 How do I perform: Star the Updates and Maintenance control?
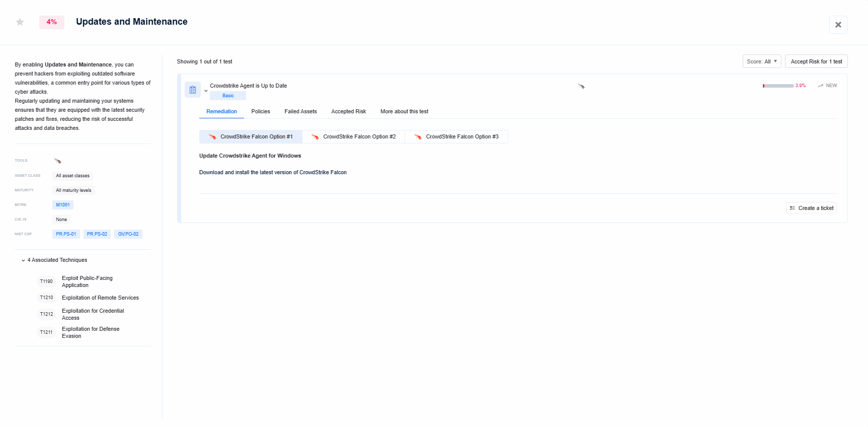click(x=20, y=22)
